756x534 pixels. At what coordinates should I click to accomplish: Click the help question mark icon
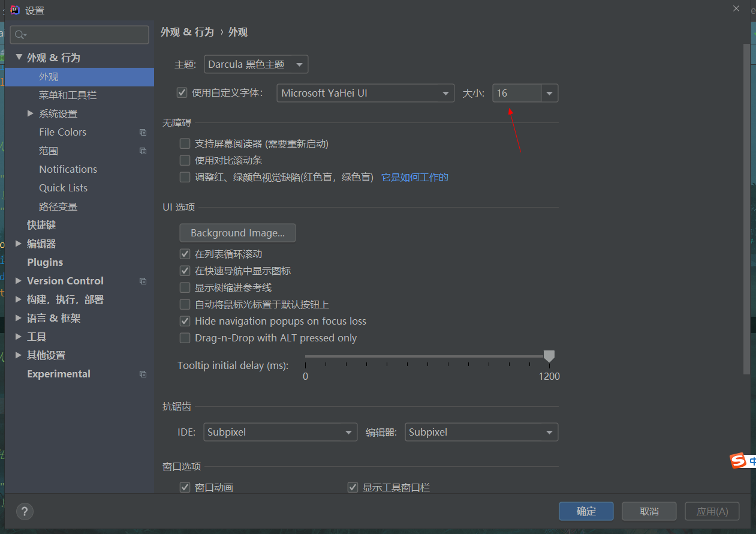25,511
